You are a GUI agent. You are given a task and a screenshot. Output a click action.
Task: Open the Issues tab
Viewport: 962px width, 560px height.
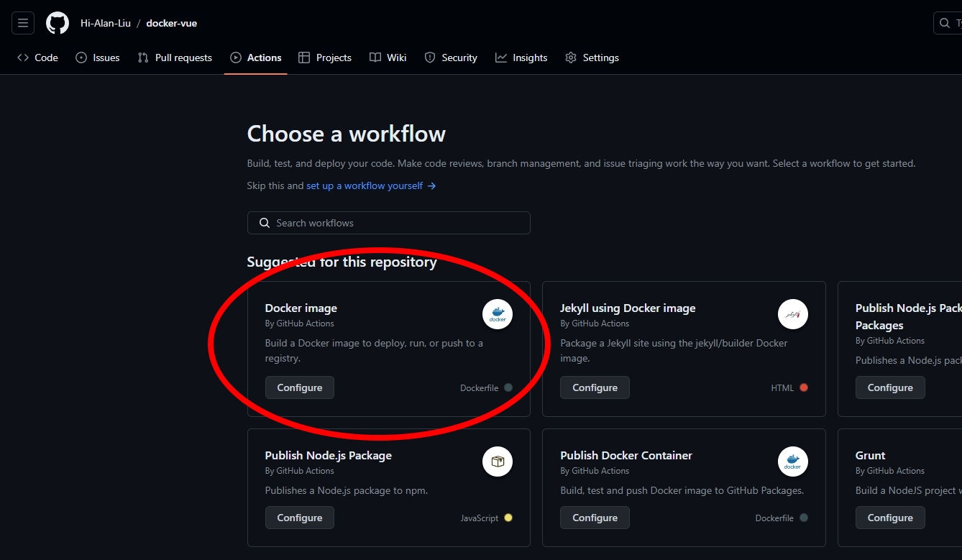[98, 58]
